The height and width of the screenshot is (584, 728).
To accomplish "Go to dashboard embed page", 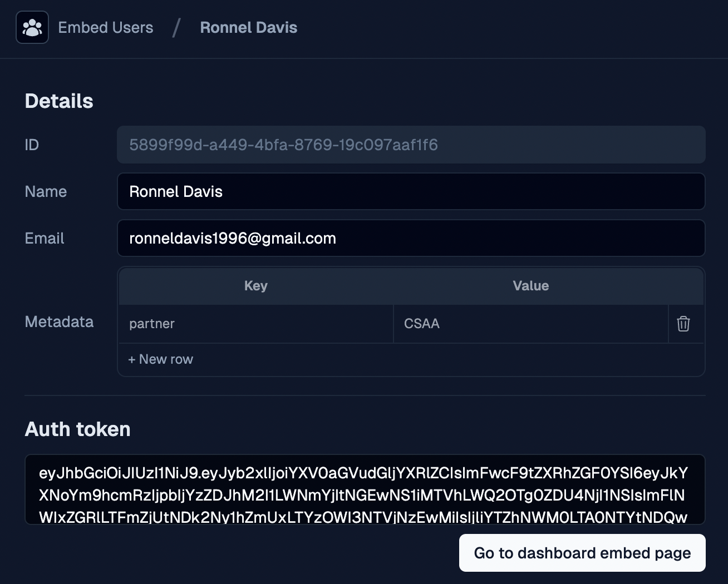I will [582, 553].
